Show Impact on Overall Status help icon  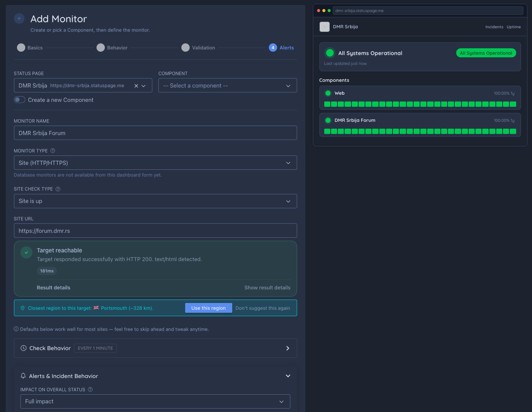click(x=90, y=389)
